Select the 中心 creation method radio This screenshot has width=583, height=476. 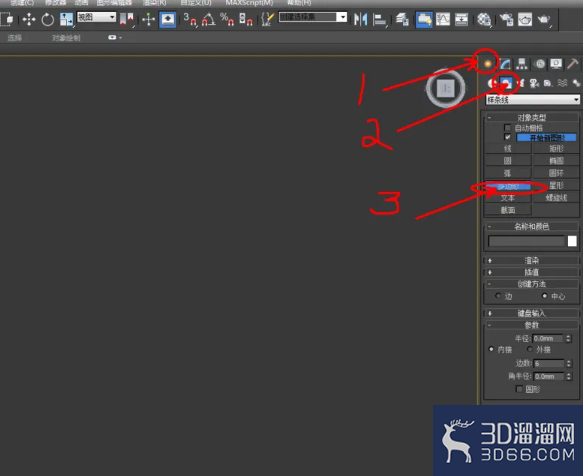(x=544, y=296)
